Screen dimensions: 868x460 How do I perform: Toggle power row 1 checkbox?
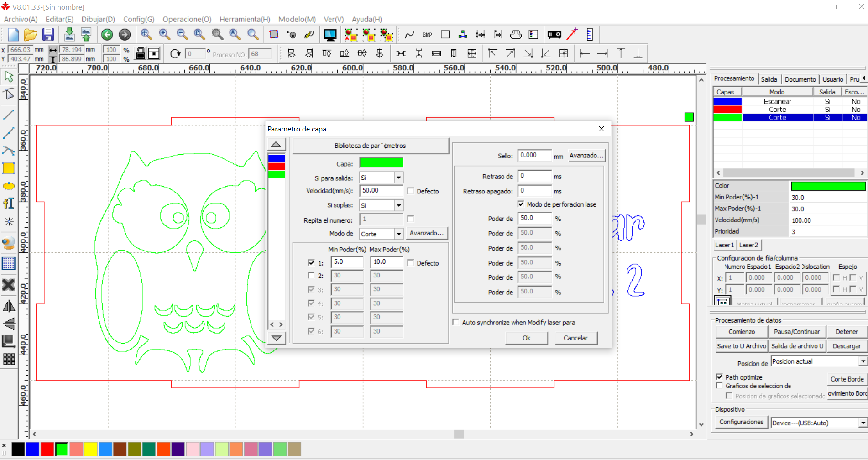tap(311, 262)
